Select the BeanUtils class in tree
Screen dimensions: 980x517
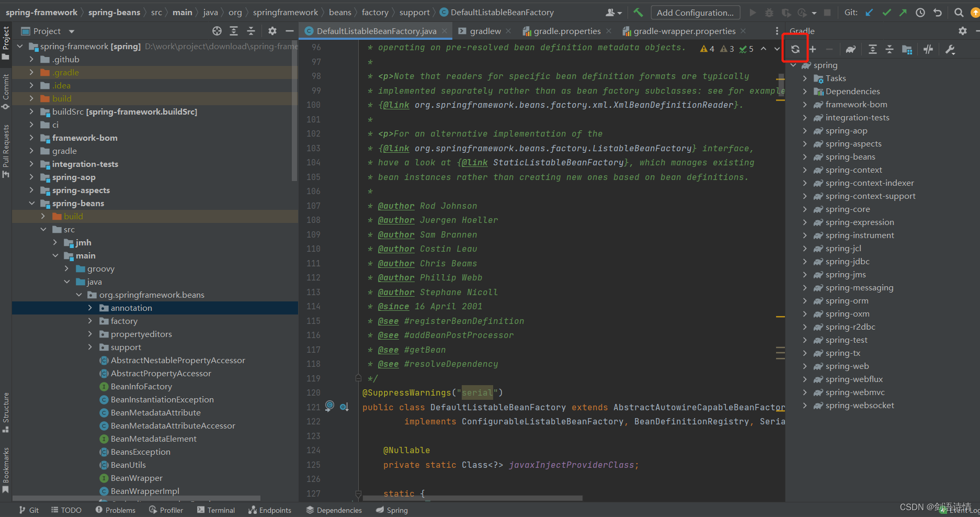(128, 465)
